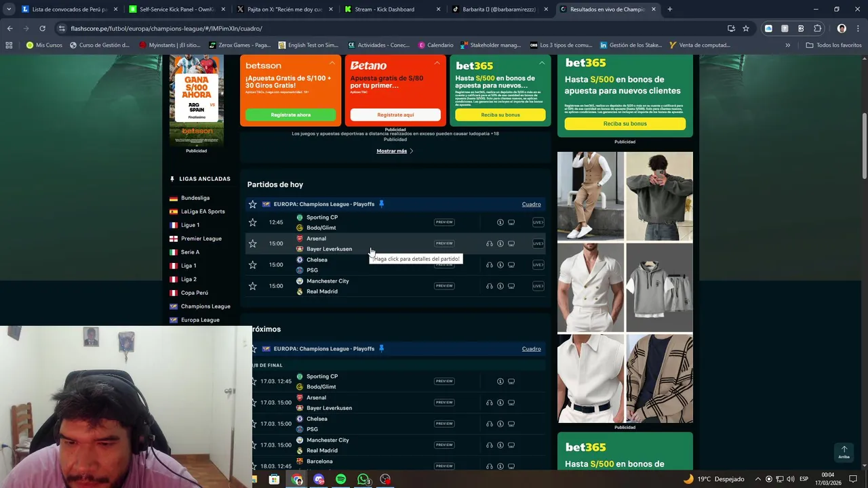The image size is (868, 488).
Task: Open the Chrome extensions puzzle icon
Action: point(817,28)
